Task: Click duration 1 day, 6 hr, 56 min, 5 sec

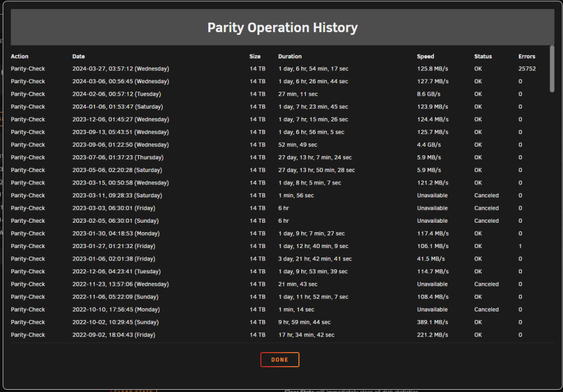Action: (311, 132)
